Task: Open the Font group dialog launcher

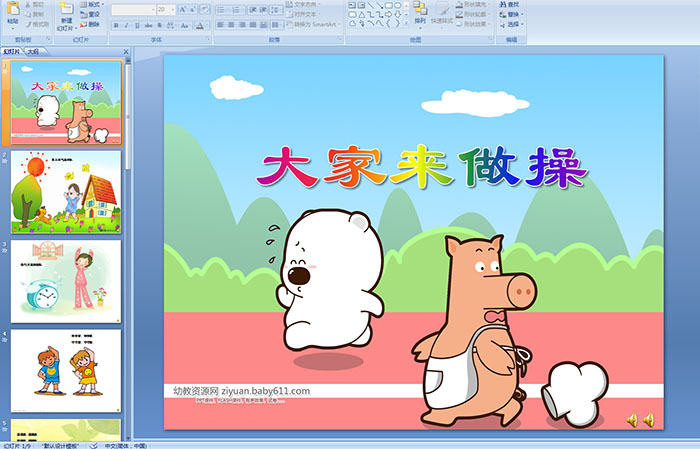Action: coord(208,39)
